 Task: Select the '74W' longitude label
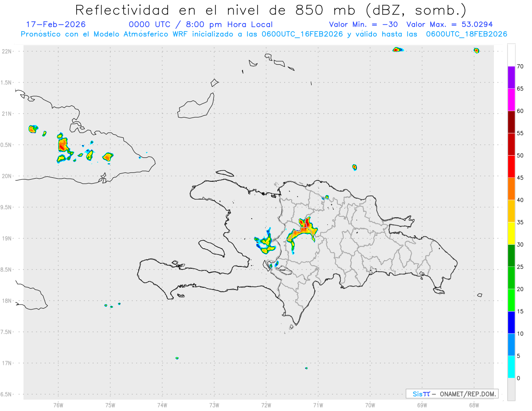pos(162,405)
